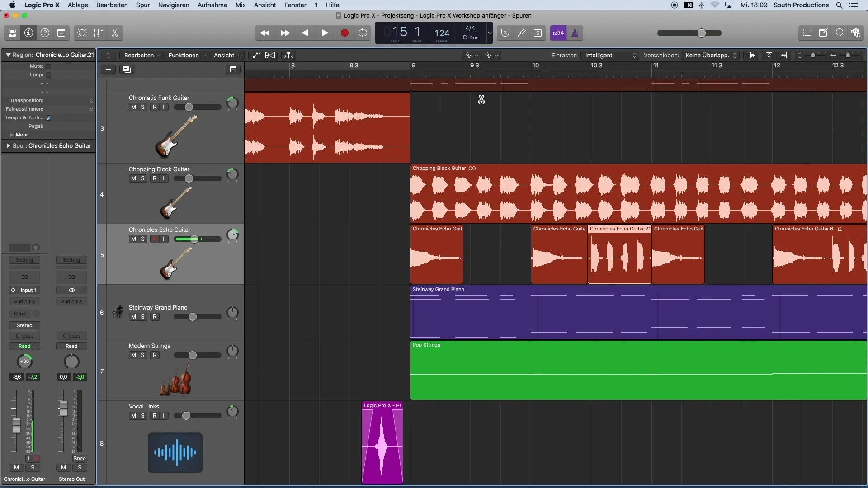Click the Stereo output button

24,326
